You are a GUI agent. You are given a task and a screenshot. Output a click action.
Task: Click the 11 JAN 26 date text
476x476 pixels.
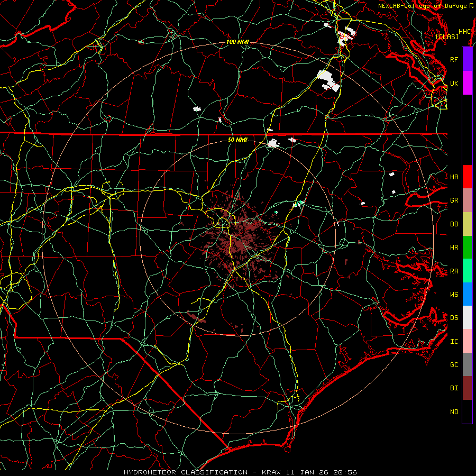pyautogui.click(x=308, y=472)
